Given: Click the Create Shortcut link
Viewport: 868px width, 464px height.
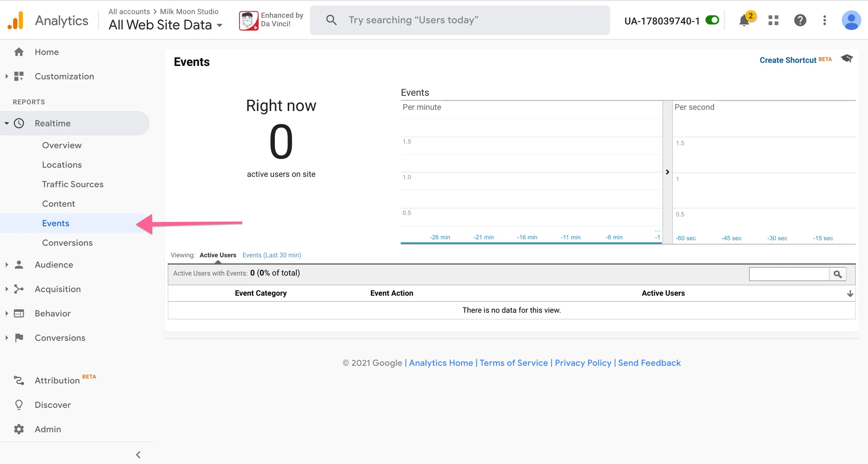Looking at the screenshot, I should pos(788,60).
